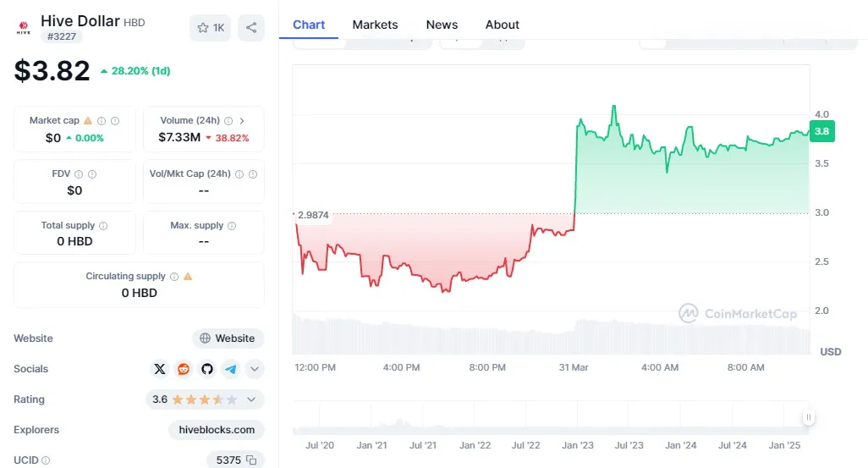Viewport: 868px width, 468px height.
Task: Expand more socials with the chevron
Action: coord(254,369)
